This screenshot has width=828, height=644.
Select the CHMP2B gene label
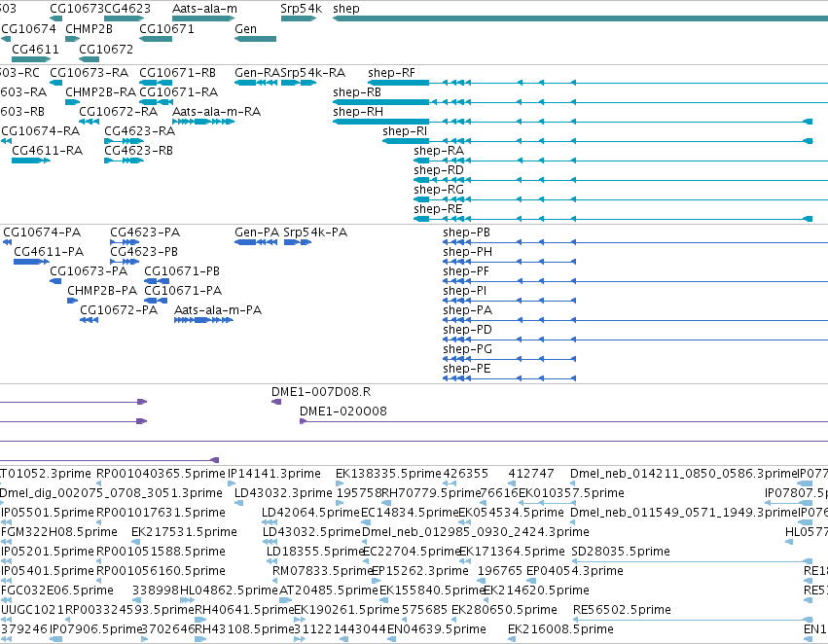[x=89, y=29]
